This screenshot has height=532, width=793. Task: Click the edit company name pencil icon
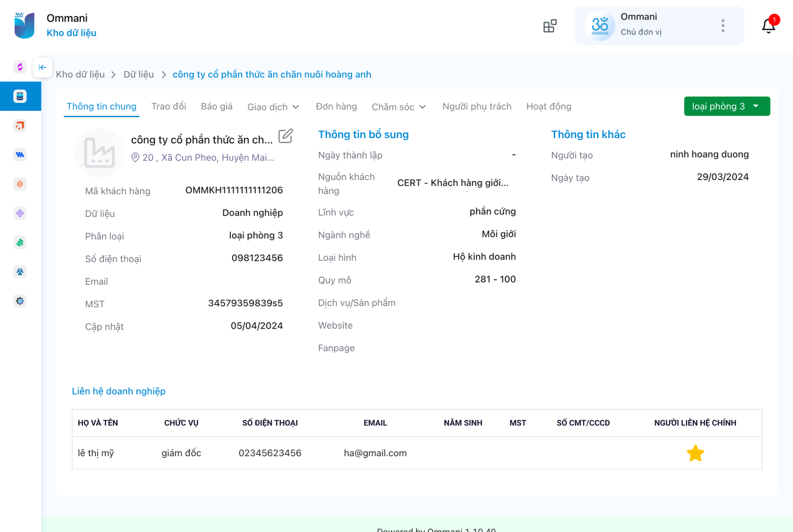[x=285, y=136]
